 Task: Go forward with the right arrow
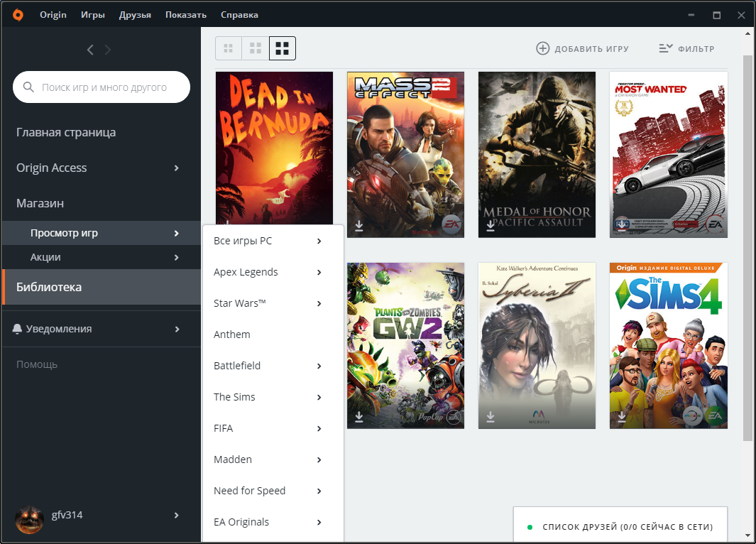tap(107, 50)
